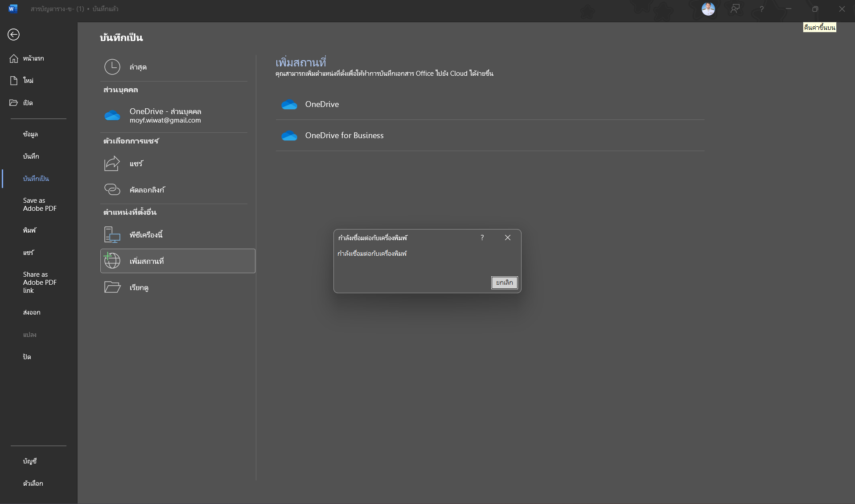
Task: Open Save as Adobe PDF menu item
Action: coord(40,205)
